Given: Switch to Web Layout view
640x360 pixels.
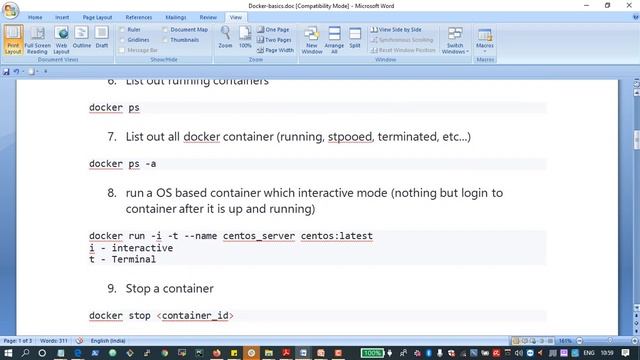Looking at the screenshot, I should [61, 40].
